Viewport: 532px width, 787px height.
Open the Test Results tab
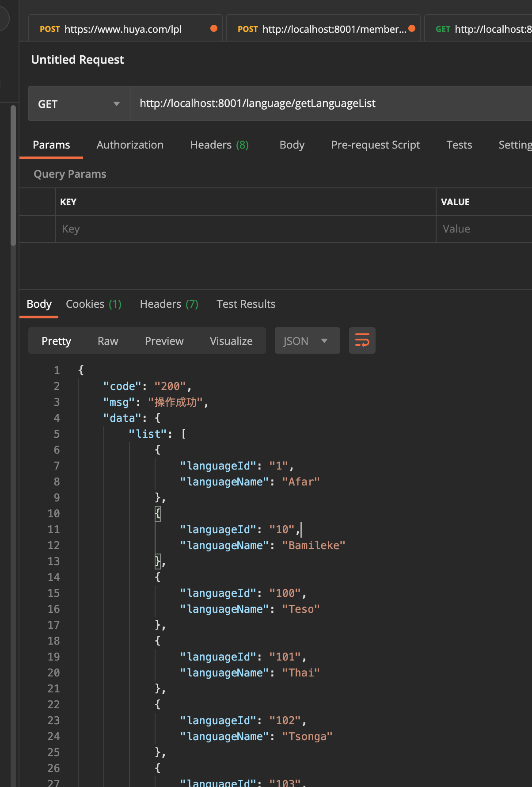tap(246, 304)
